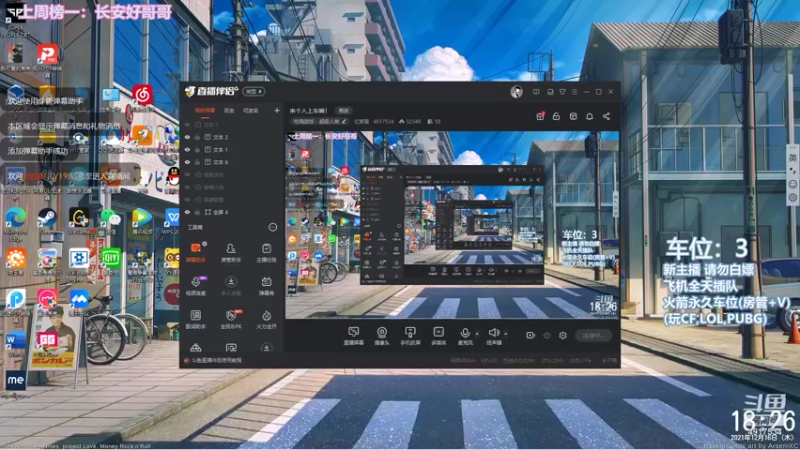Open the hamburger menu in title bar

click(574, 92)
